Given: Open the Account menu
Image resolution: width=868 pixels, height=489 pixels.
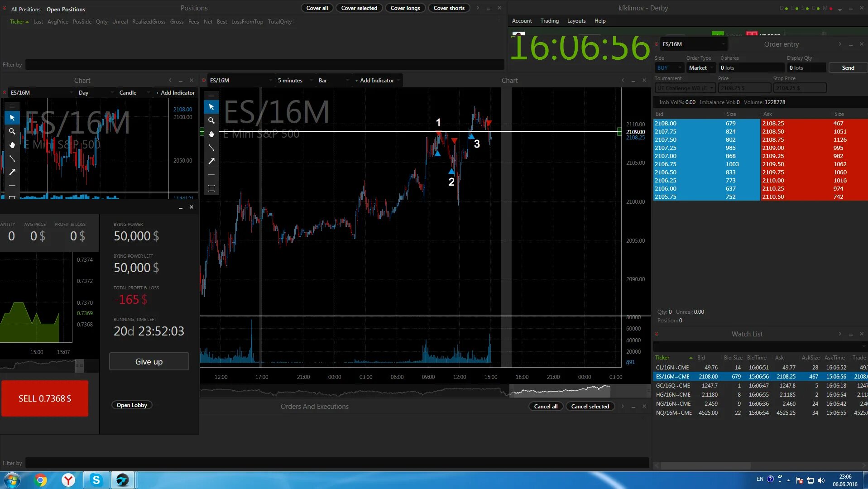Looking at the screenshot, I should [x=522, y=21].
